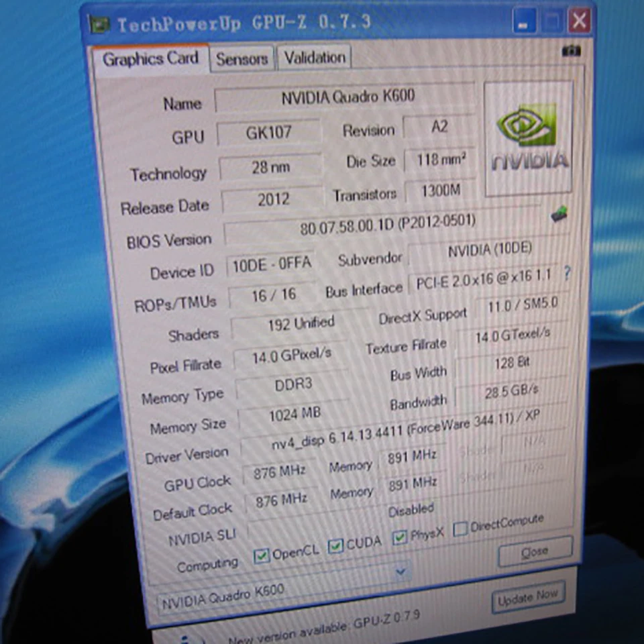Click the Pixel Fillrate field 14.0 GPixel/s
This screenshot has height=644, width=644.
[x=290, y=356]
